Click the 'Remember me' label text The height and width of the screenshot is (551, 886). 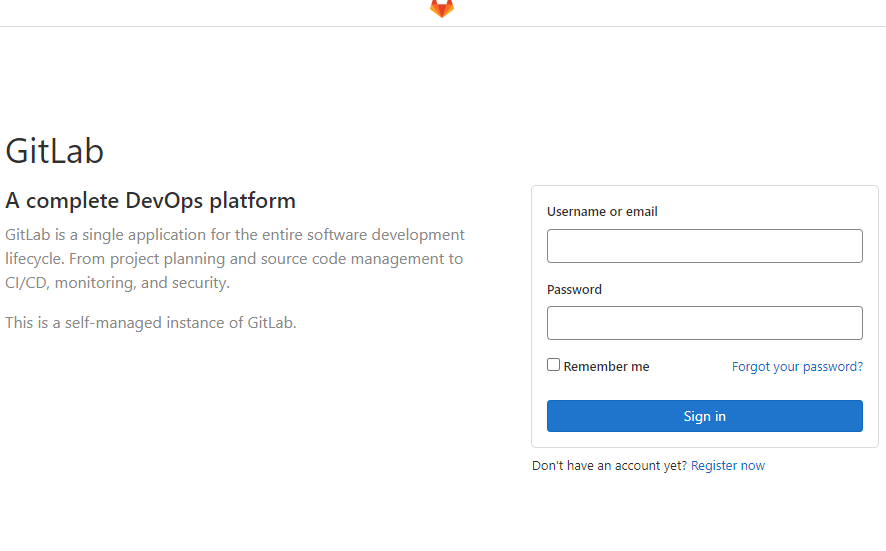pyautogui.click(x=606, y=367)
